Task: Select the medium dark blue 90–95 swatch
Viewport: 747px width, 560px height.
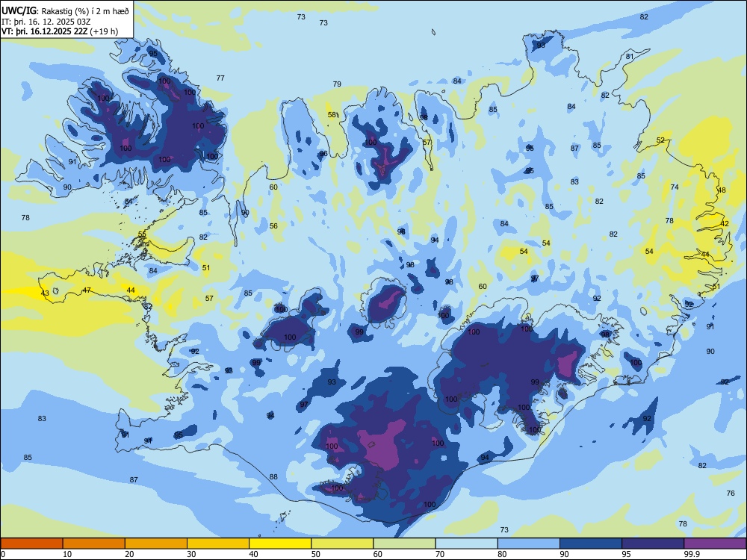Action: click(x=591, y=544)
